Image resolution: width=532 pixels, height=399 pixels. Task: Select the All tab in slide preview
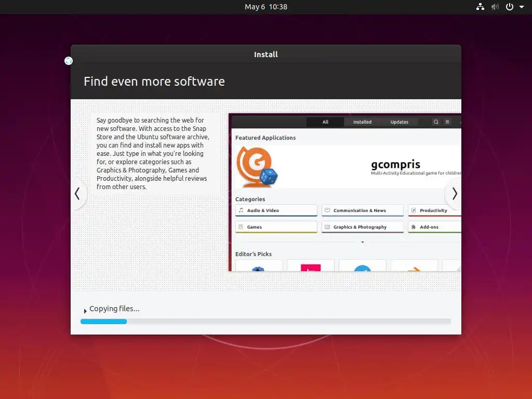point(325,122)
